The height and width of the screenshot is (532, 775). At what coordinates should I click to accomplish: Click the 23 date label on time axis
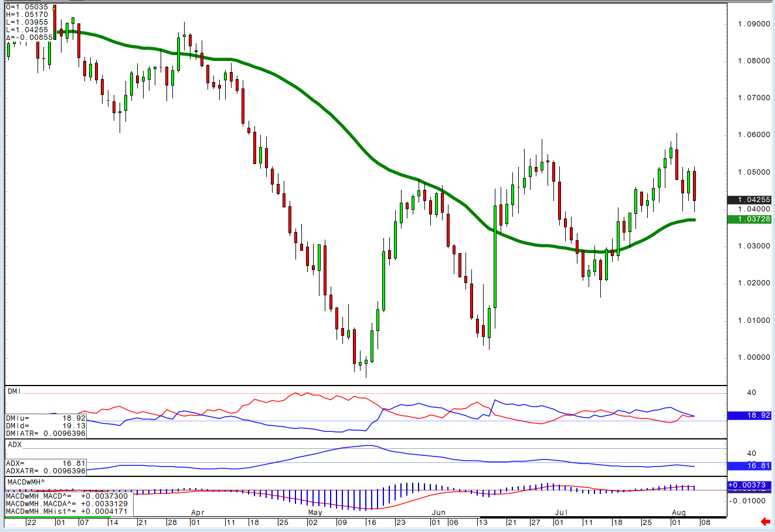pyautogui.click(x=400, y=521)
